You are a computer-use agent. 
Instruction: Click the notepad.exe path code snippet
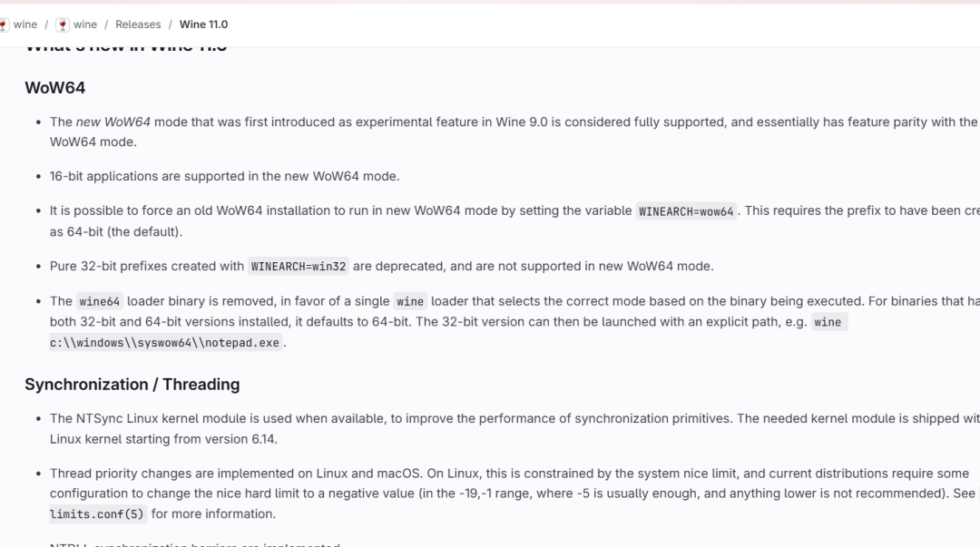tap(166, 343)
